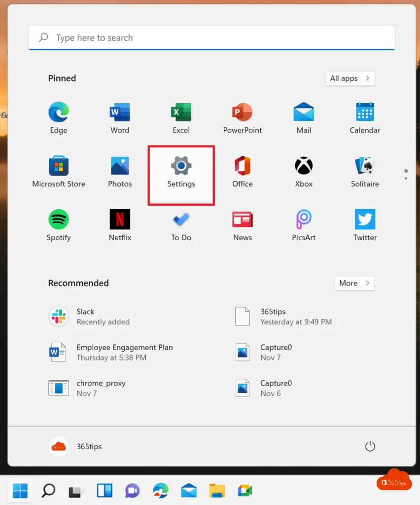Viewport: 420px width, 505px height.
Task: Open the Calendar pinned app
Action: pos(365,118)
